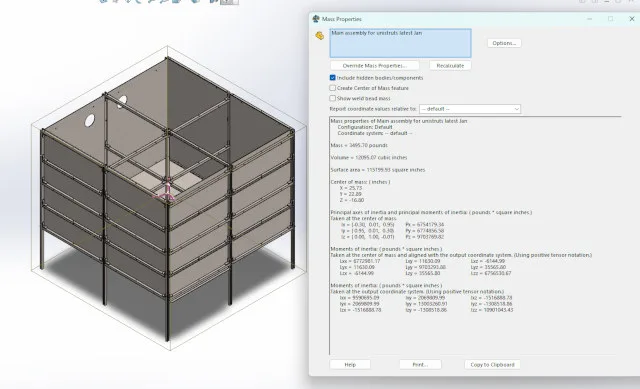640x389 pixels.
Task: Click the 'Configuration: Default' line
Action: 364,127
